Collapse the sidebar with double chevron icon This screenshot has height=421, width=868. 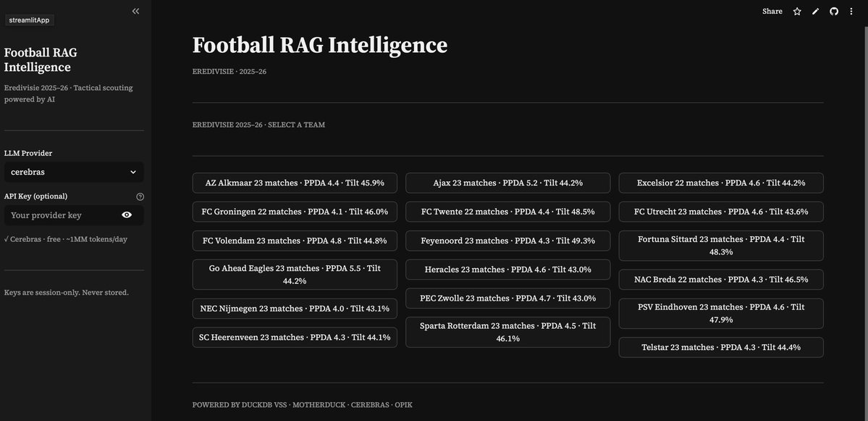coord(135,11)
